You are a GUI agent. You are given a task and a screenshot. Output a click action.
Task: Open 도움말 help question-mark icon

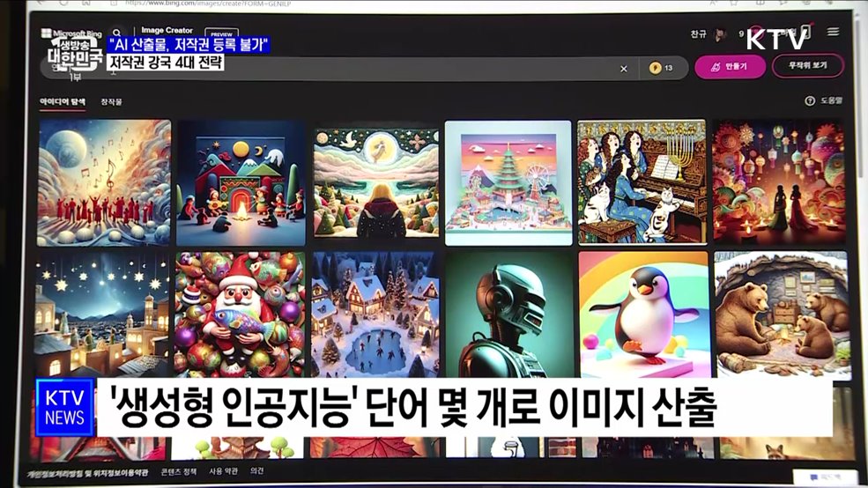coord(810,100)
